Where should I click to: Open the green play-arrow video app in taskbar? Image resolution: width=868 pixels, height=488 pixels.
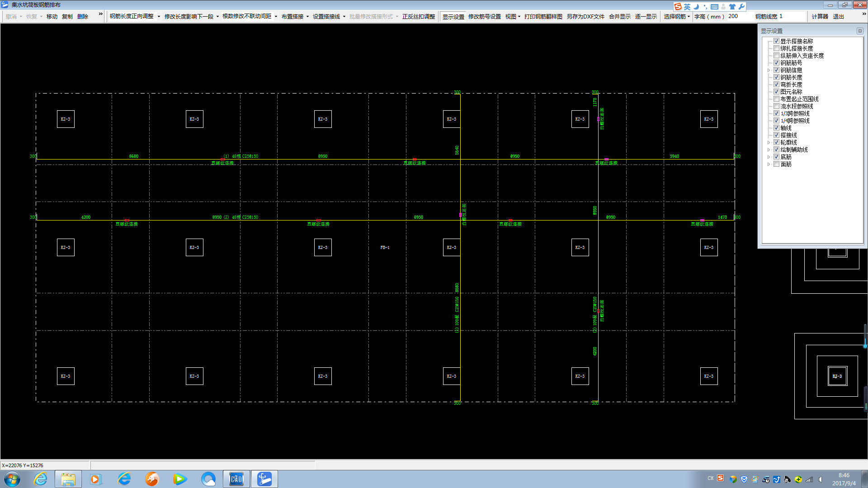point(179,479)
